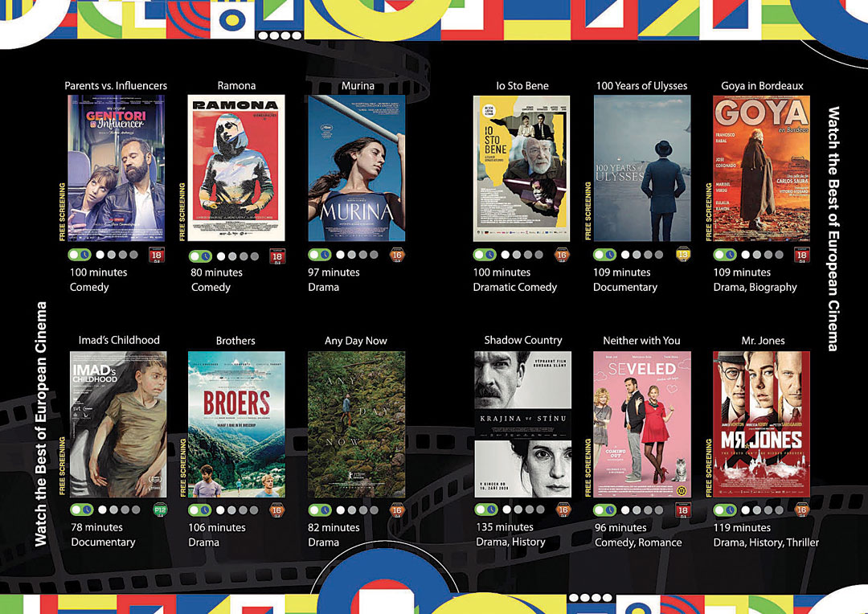Open the blue Murina movie poster
868x614 pixels.
click(x=357, y=168)
